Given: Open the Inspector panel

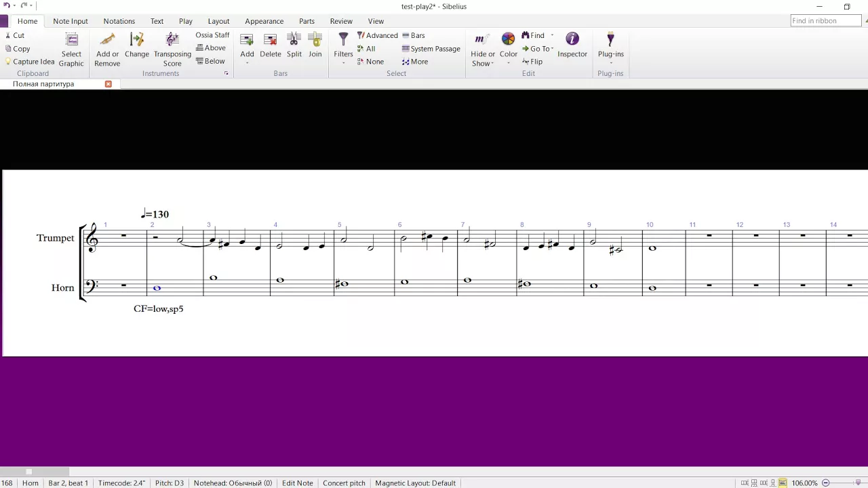Looking at the screenshot, I should (x=572, y=45).
